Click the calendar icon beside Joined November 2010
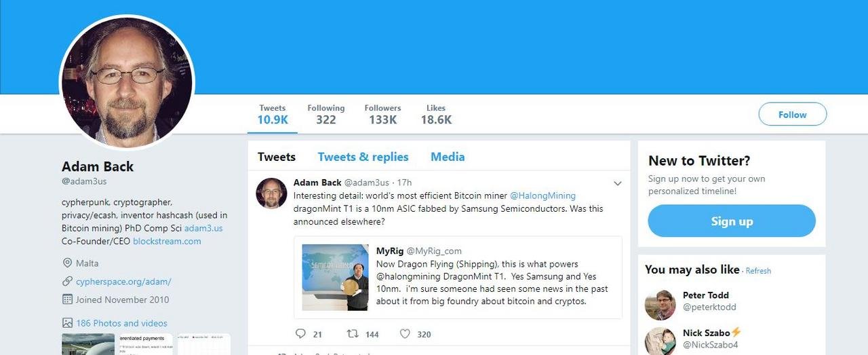Image resolution: width=868 pixels, height=355 pixels. coord(67,299)
